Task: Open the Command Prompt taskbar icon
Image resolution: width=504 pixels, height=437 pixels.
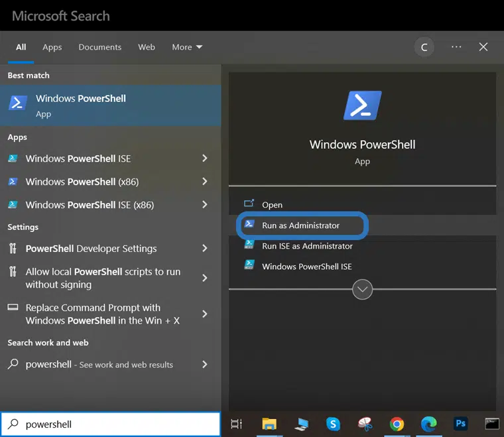Action: click(x=492, y=424)
